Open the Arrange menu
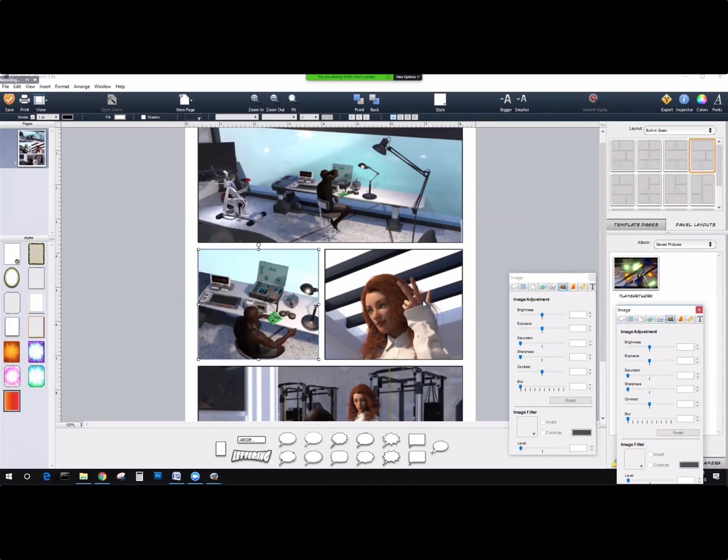 82,86
